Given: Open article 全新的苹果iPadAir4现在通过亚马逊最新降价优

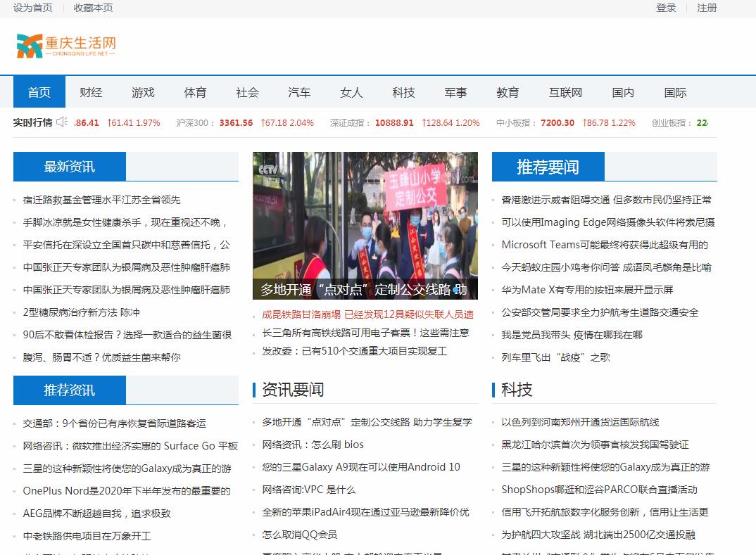Looking at the screenshot, I should click(365, 512).
